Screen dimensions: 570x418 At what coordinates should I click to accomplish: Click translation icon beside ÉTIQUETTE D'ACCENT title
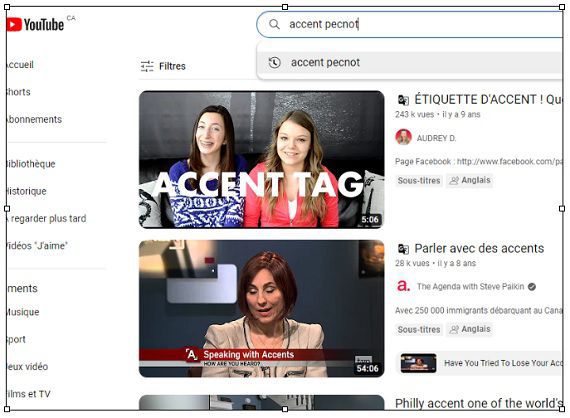[403, 100]
